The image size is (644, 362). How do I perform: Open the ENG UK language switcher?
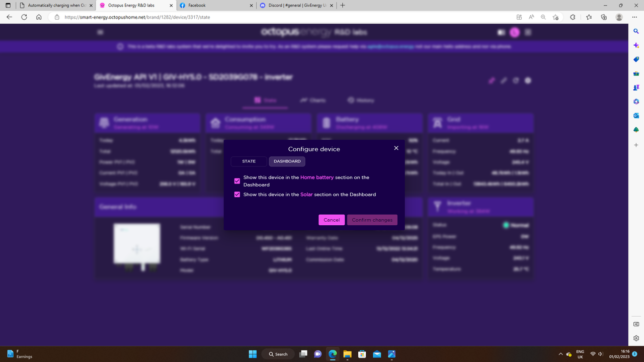pyautogui.click(x=580, y=354)
